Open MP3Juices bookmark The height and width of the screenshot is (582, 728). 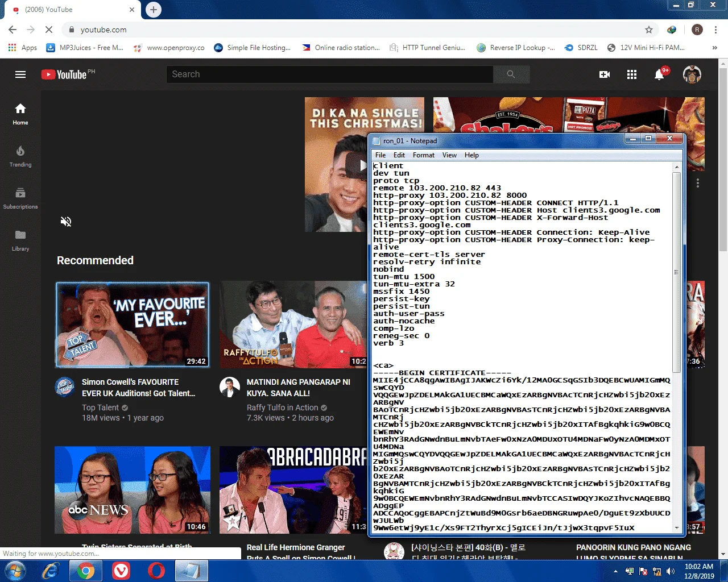(85, 48)
